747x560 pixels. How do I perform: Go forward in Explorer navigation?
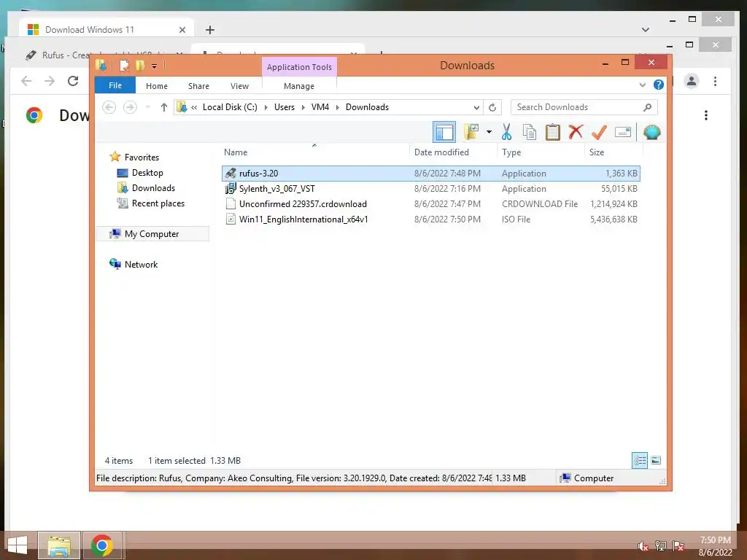(130, 107)
